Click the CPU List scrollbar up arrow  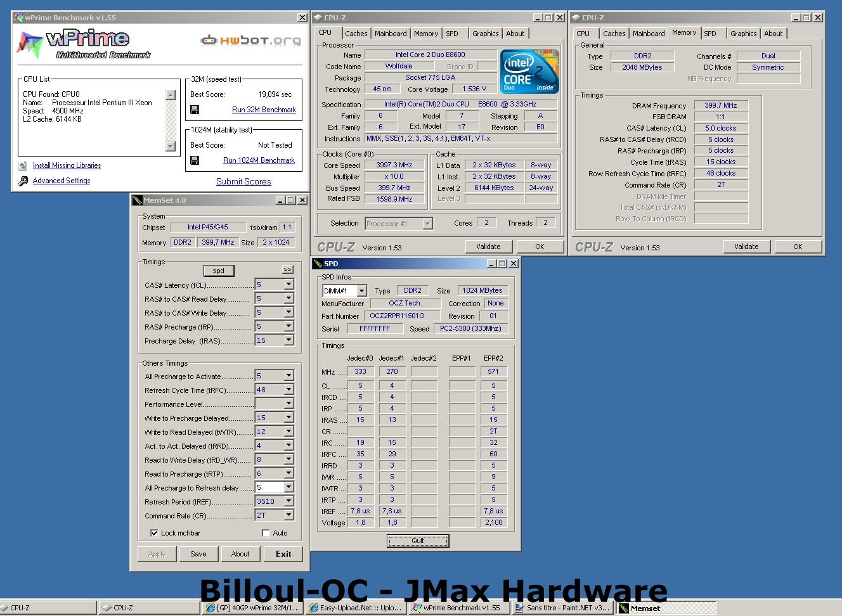[170, 95]
